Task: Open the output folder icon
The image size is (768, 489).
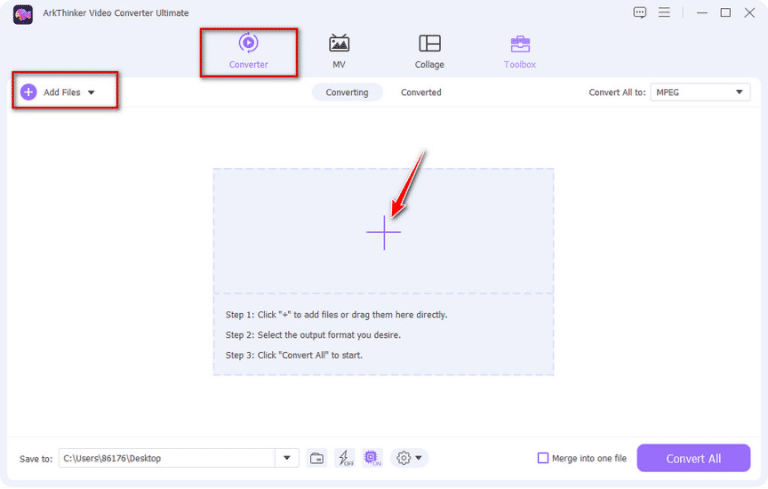Action: 316,458
